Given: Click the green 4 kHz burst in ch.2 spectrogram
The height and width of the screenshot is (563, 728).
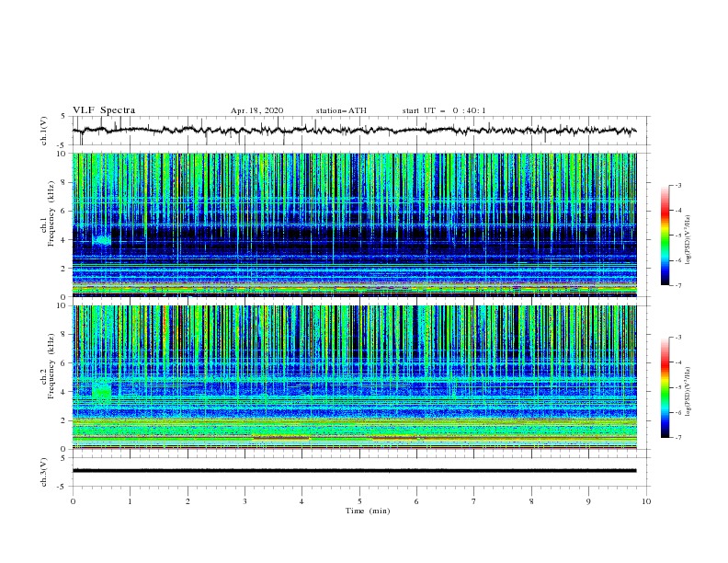Looking at the screenshot, I should click(x=102, y=390).
